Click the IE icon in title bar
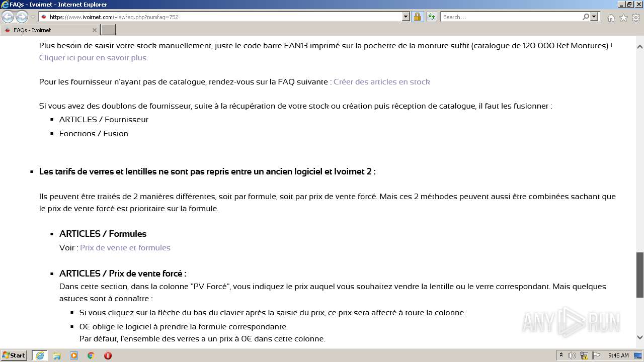 point(5,5)
